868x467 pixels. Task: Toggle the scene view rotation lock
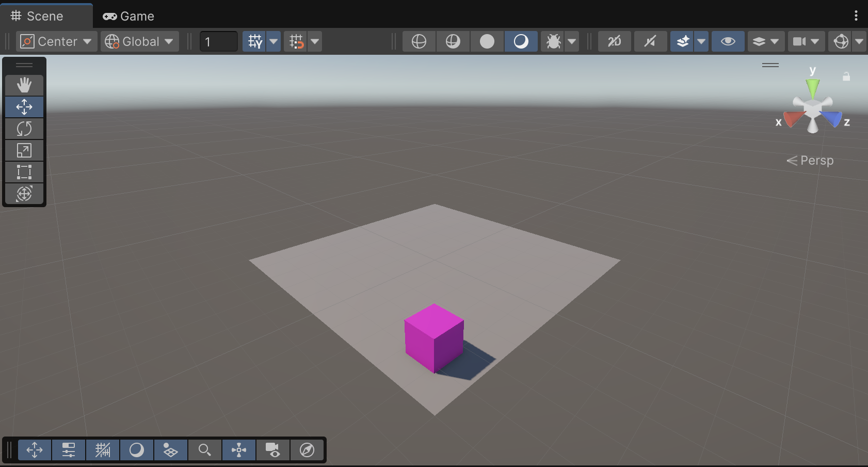click(846, 76)
